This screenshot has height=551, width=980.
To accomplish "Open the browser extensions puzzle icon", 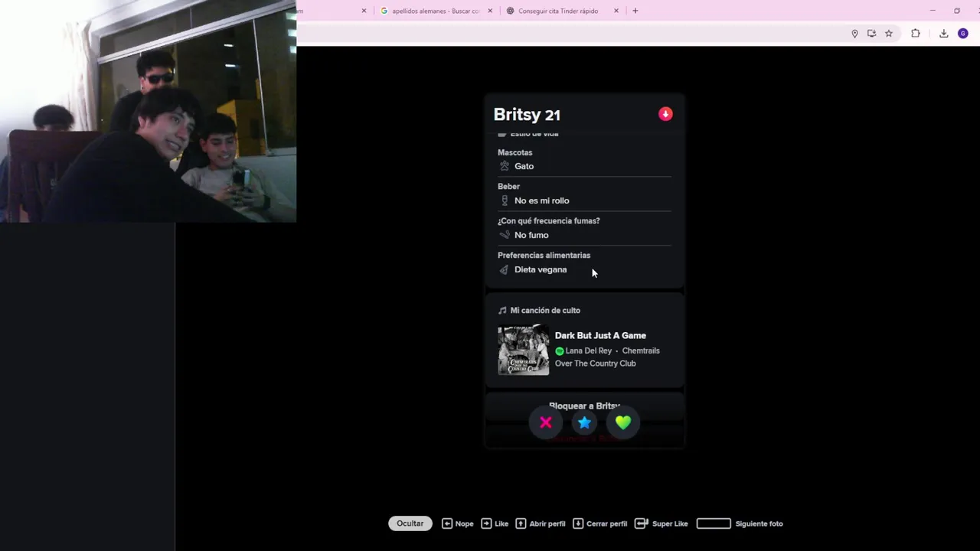I will [x=916, y=34].
